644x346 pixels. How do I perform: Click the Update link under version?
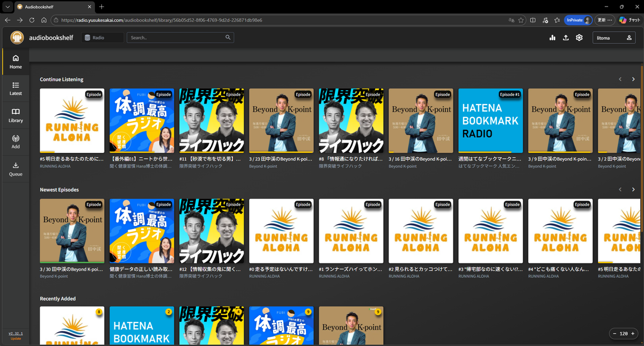tap(16, 338)
